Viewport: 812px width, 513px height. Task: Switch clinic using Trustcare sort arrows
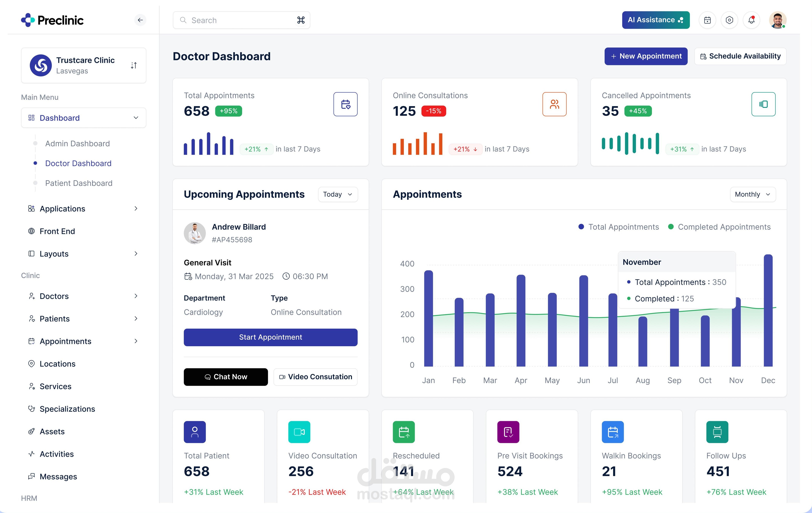pyautogui.click(x=134, y=65)
